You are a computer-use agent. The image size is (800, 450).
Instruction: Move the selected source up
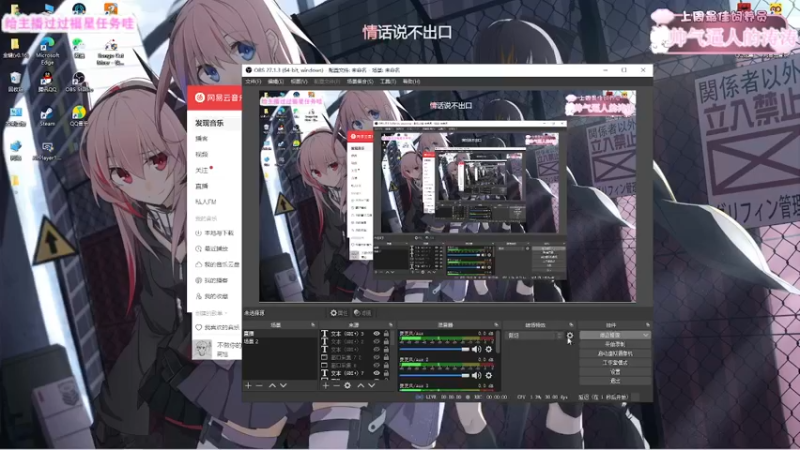point(361,386)
